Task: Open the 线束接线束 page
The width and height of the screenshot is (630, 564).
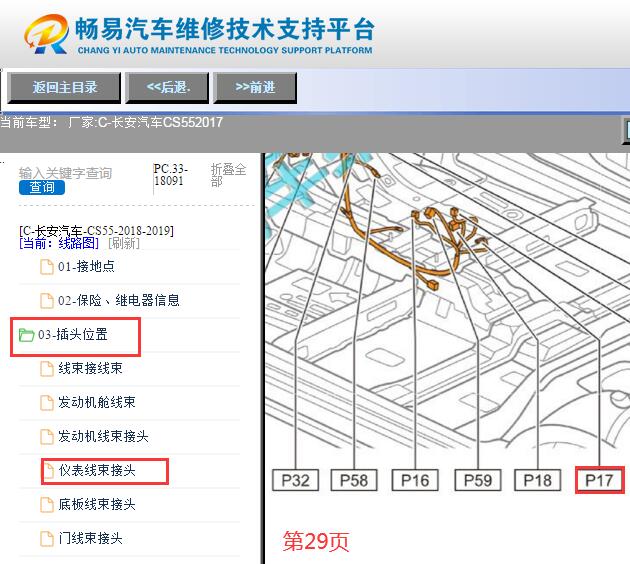Action: pos(90,368)
